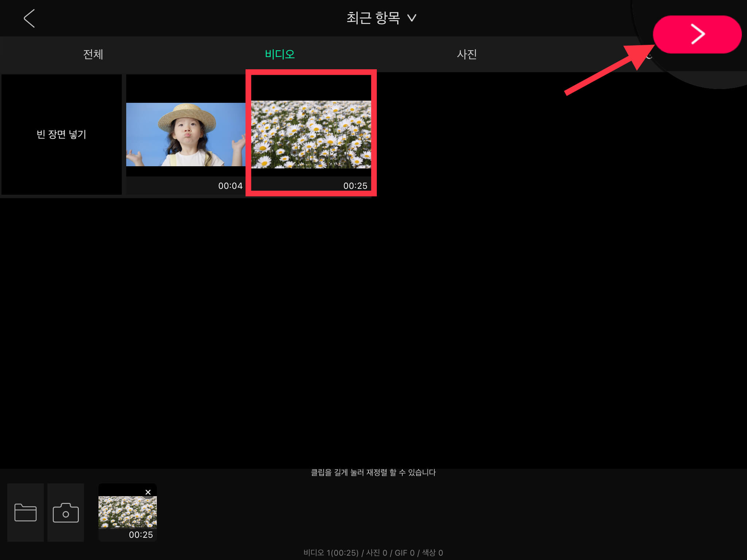Image resolution: width=747 pixels, height=560 pixels.
Task: Tap the 빈 장면 넣기 tile
Action: click(61, 134)
